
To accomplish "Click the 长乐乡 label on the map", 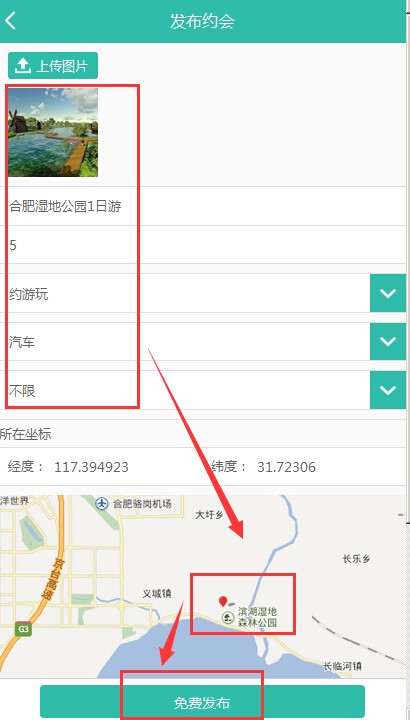I will (x=356, y=559).
